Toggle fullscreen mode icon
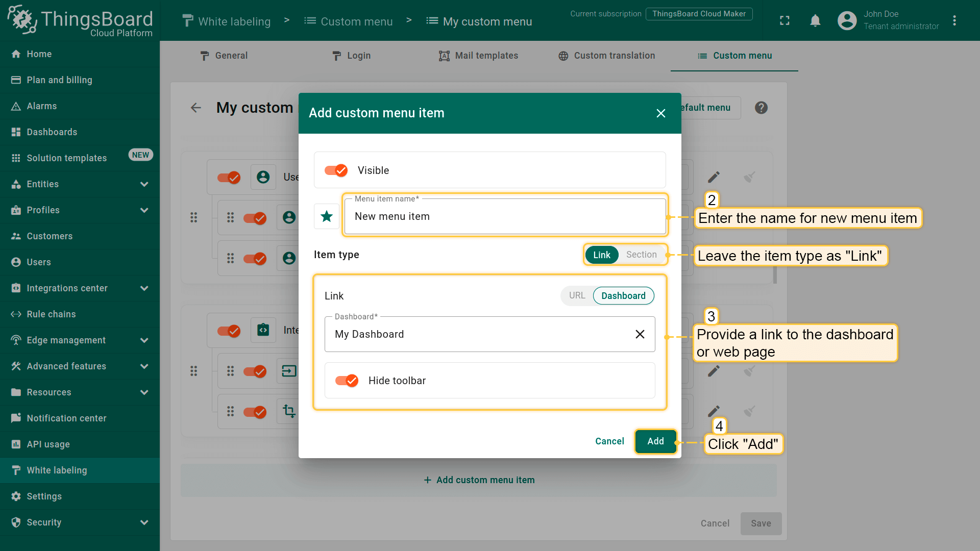Viewport: 980px width, 551px height. click(785, 20)
